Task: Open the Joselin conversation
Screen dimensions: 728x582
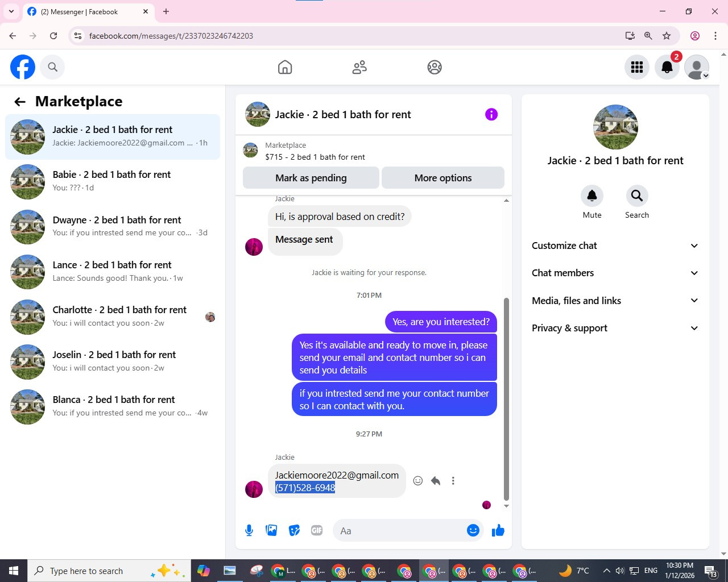Action: tap(113, 361)
